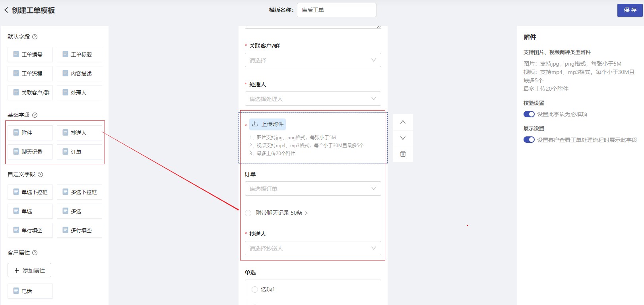Click the 校验设置 heading
Screen dimensions: 644x305
[534, 103]
